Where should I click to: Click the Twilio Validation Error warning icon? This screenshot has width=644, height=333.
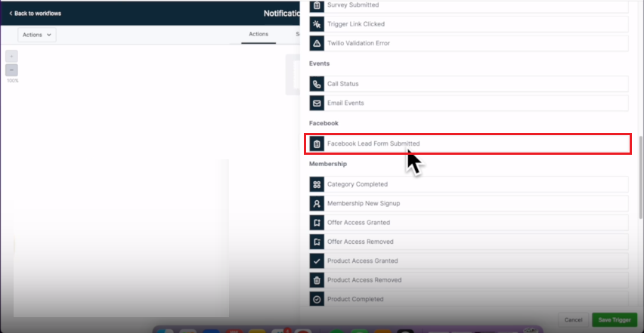click(x=317, y=44)
